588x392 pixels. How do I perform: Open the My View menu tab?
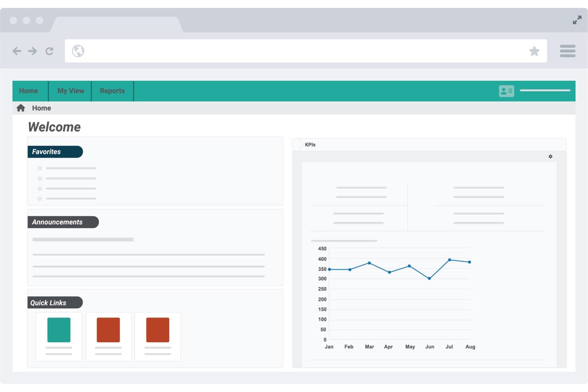(71, 91)
